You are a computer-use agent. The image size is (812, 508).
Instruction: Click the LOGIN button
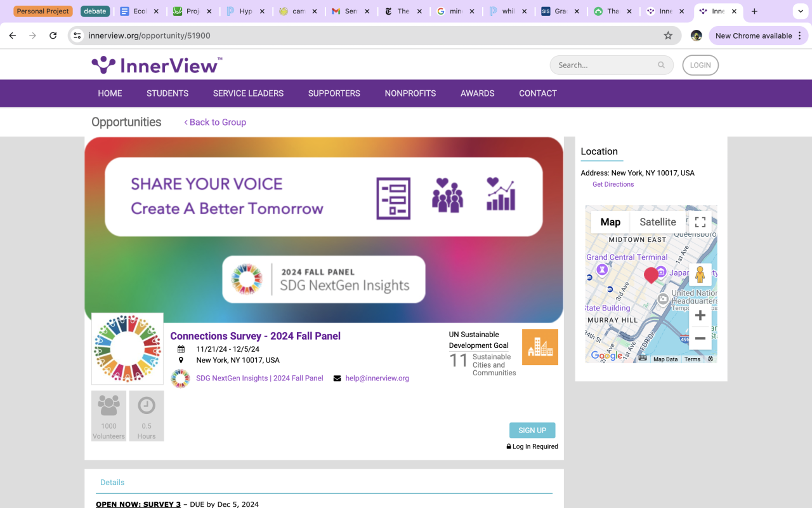pyautogui.click(x=700, y=65)
